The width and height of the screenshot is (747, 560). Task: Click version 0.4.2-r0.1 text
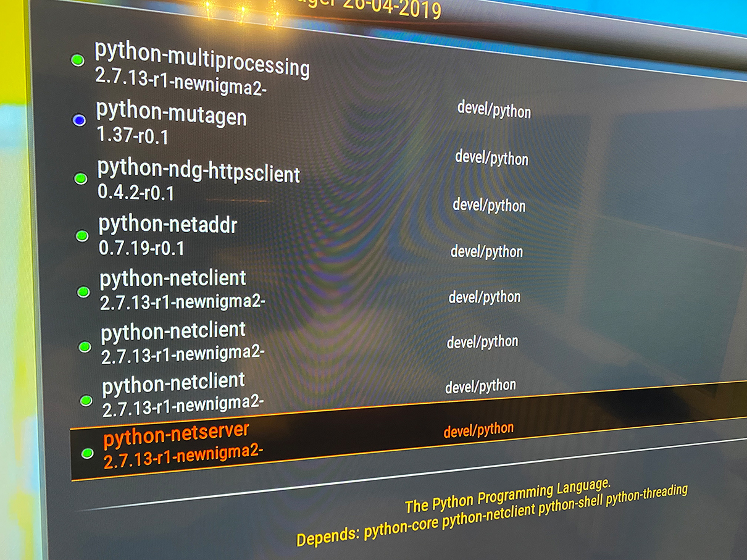click(136, 193)
